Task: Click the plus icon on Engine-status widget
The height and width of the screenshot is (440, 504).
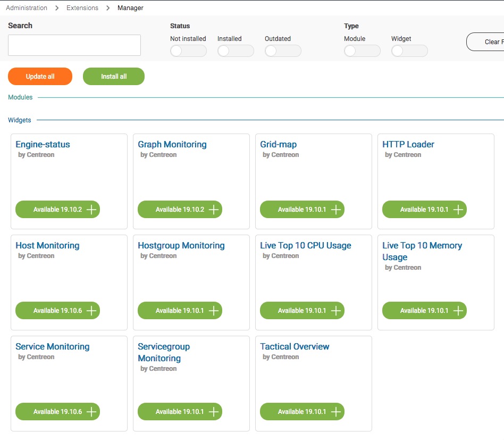Action: [x=91, y=210]
